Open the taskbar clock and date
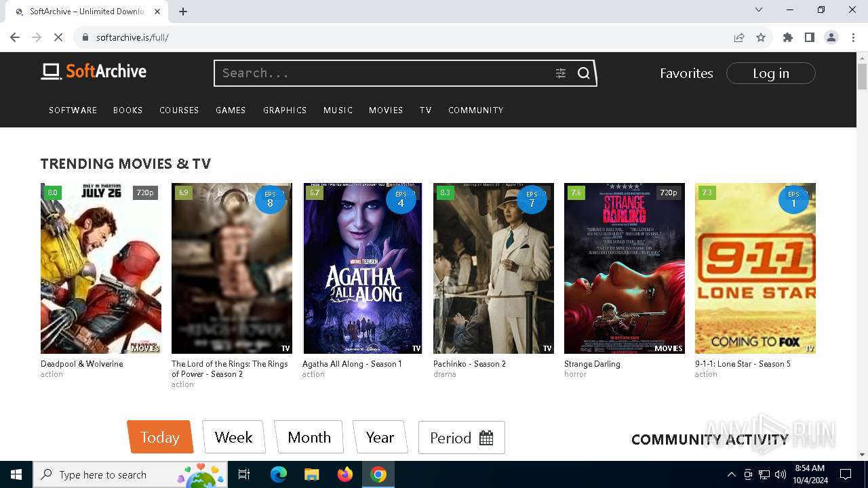The height and width of the screenshot is (488, 868). click(809, 474)
